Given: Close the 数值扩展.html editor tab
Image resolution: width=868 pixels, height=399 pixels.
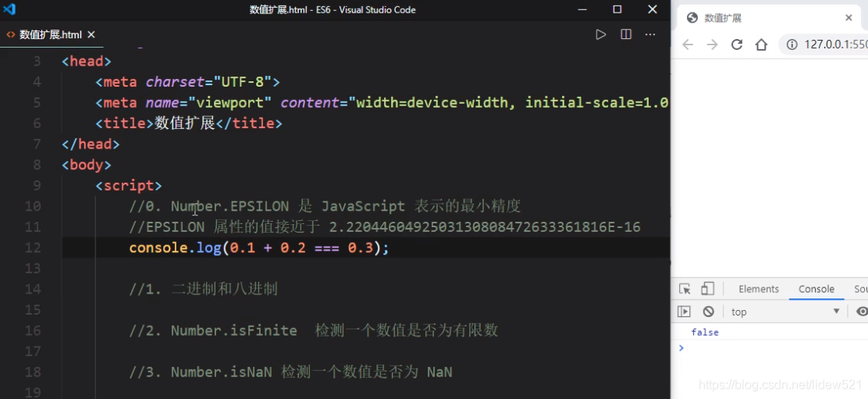Looking at the screenshot, I should point(91,35).
